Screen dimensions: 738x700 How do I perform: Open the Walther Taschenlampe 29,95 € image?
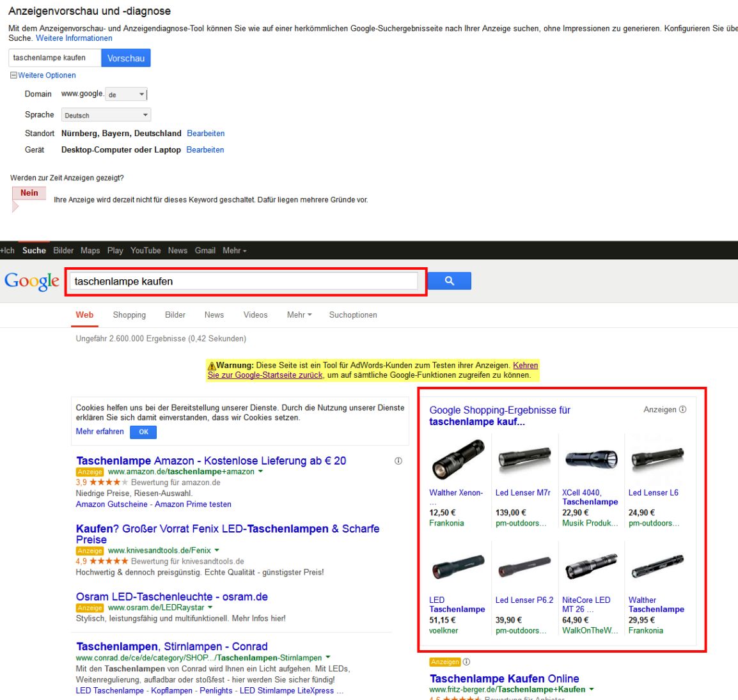tap(657, 566)
